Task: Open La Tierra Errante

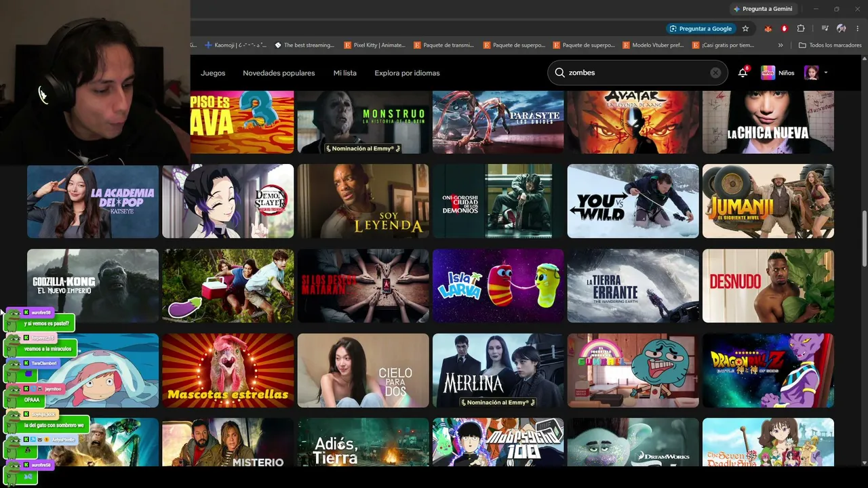Action: (x=633, y=285)
